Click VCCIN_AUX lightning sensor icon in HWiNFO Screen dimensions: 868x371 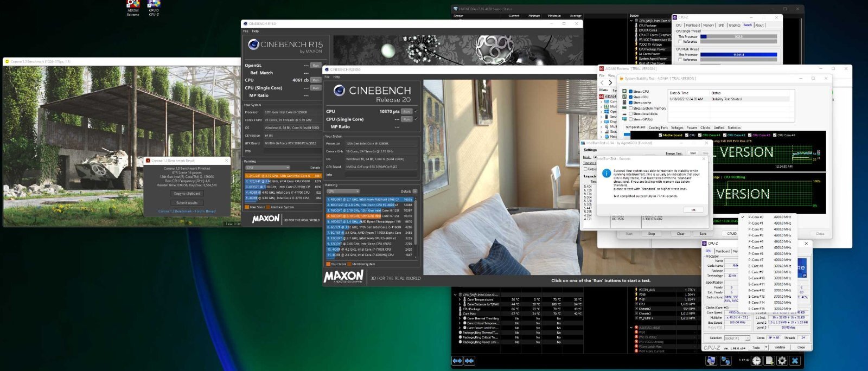[636, 290]
